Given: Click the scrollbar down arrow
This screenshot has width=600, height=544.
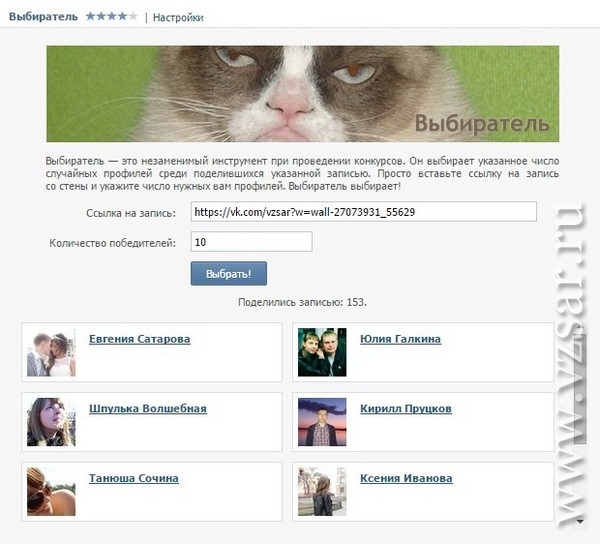Looking at the screenshot, I should [580, 521].
